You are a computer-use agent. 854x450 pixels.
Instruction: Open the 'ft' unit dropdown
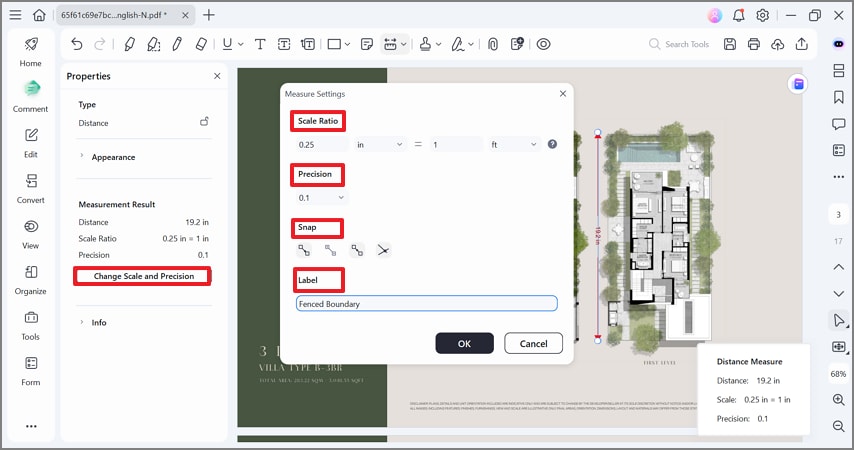514,144
